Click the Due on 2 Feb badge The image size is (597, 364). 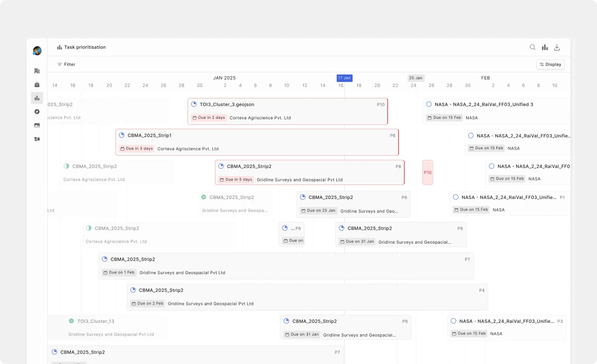tap(147, 303)
